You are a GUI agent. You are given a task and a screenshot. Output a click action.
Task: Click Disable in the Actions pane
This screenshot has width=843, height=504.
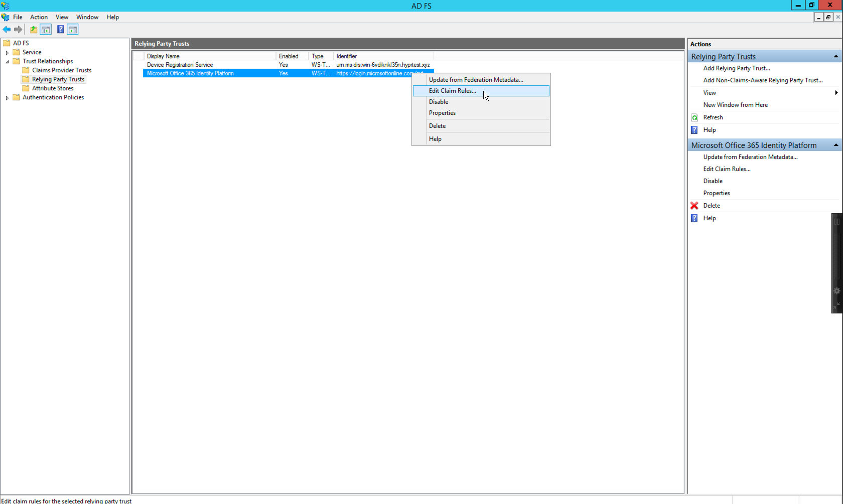click(713, 181)
